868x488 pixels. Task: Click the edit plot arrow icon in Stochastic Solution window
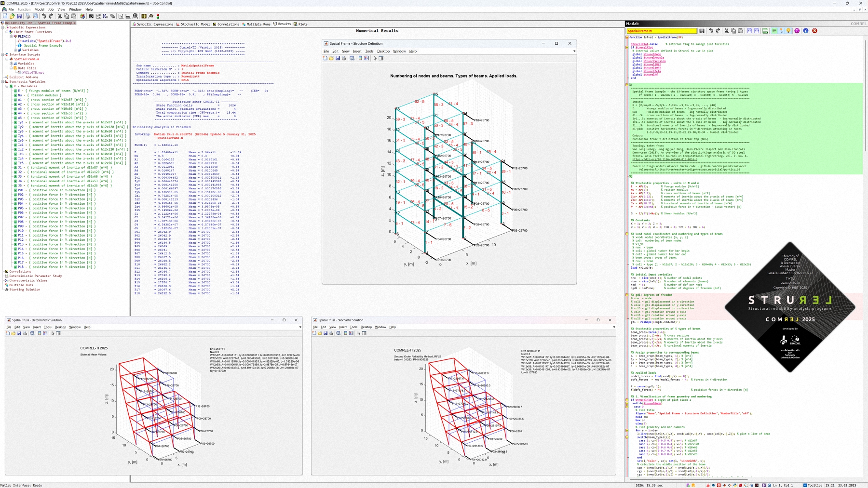point(358,333)
